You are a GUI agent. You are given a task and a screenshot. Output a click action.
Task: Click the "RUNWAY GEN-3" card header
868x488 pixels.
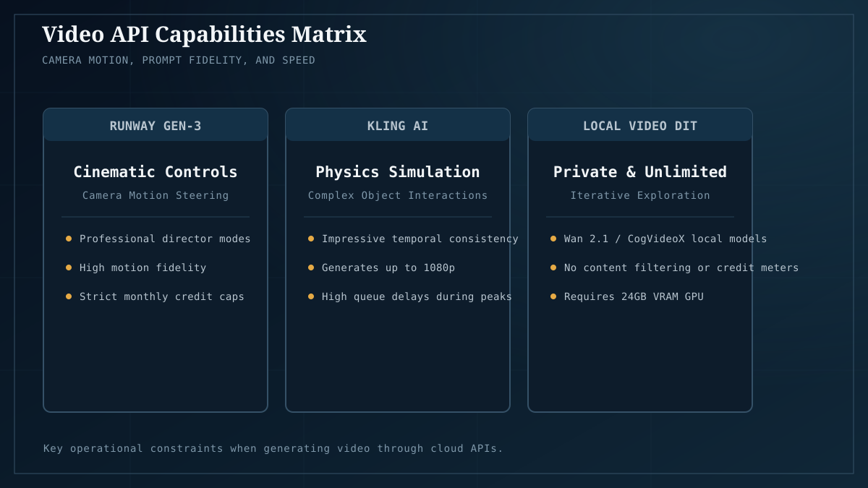(x=156, y=125)
